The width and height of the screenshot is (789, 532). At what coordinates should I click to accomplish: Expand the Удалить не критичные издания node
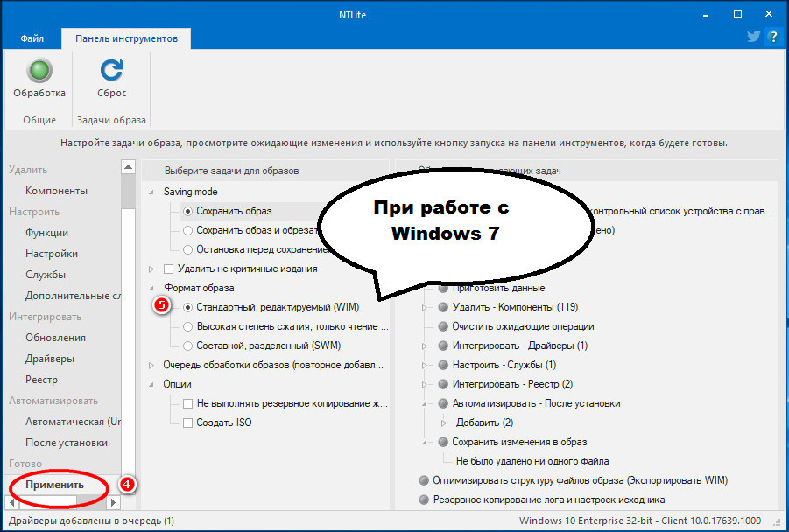click(x=151, y=269)
